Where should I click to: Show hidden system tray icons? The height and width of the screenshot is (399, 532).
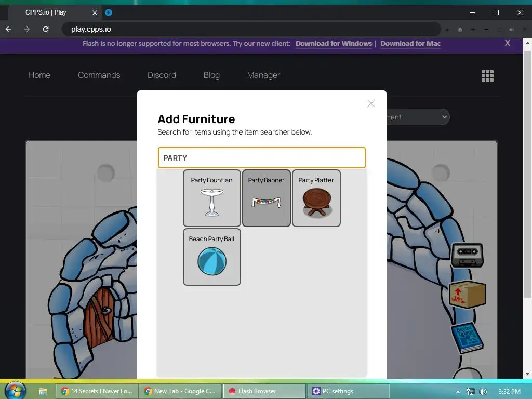(x=458, y=392)
